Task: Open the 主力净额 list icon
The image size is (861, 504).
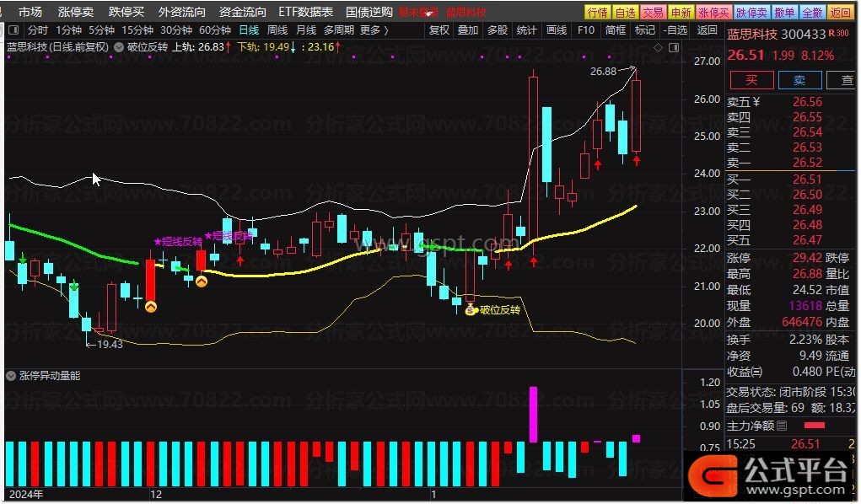Action: pyautogui.click(x=782, y=426)
